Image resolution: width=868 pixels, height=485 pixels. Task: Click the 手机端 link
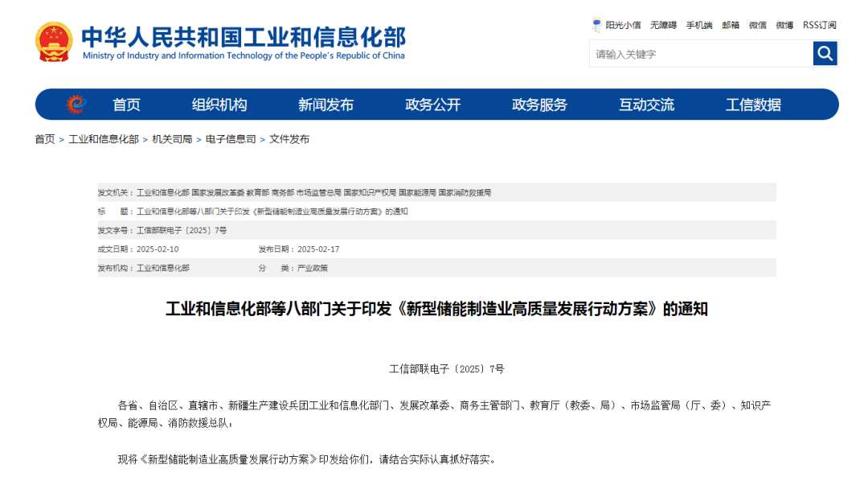coord(699,25)
